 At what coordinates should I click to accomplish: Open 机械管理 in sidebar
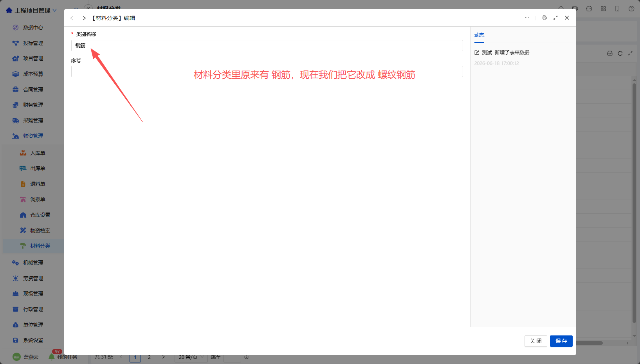pos(33,263)
